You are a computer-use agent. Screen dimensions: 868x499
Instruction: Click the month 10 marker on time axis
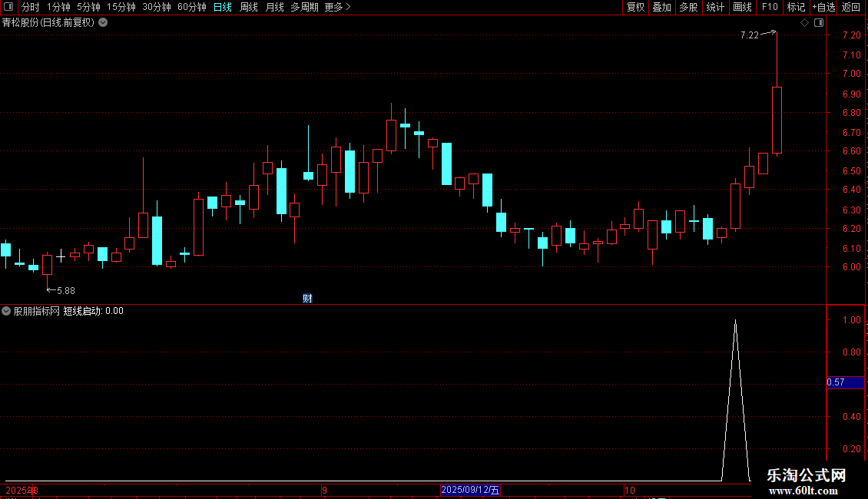(629, 490)
